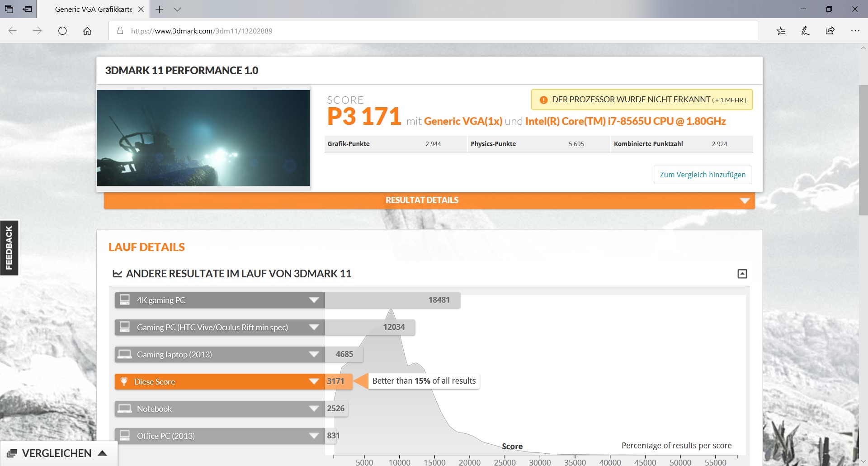Click the 18481 score bar
Image resolution: width=868 pixels, height=466 pixels.
point(392,300)
